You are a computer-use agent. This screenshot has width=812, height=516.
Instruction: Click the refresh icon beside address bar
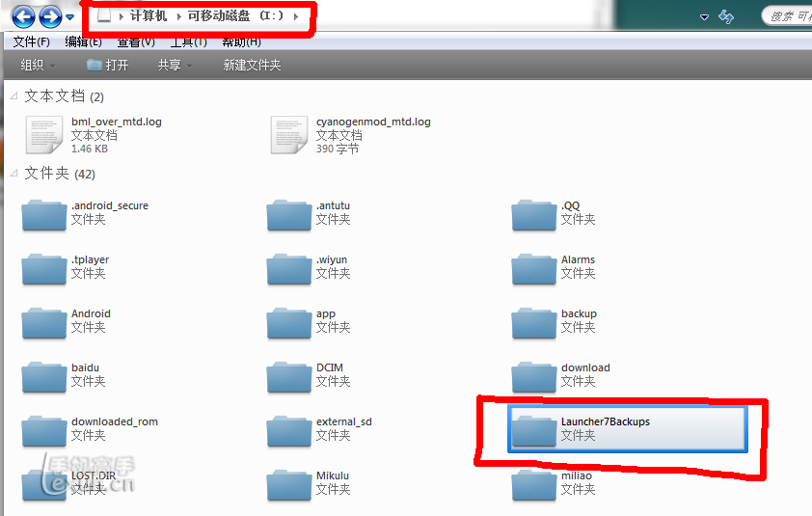pos(726,16)
